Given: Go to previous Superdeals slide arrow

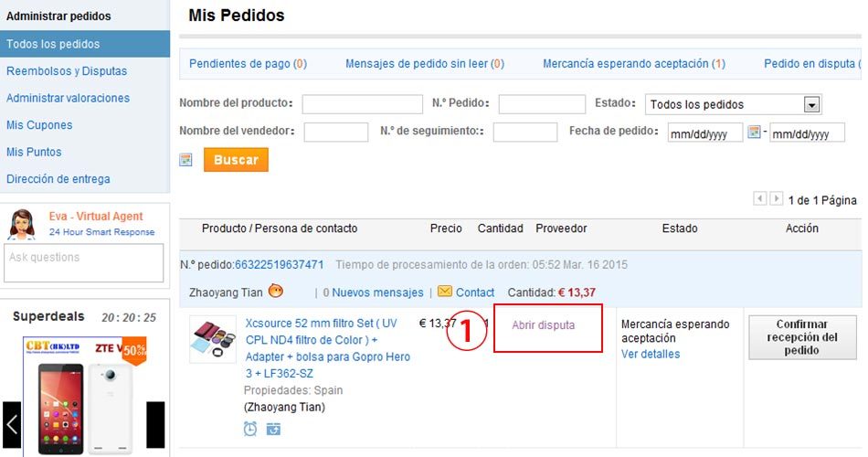Looking at the screenshot, I should click(13, 425).
